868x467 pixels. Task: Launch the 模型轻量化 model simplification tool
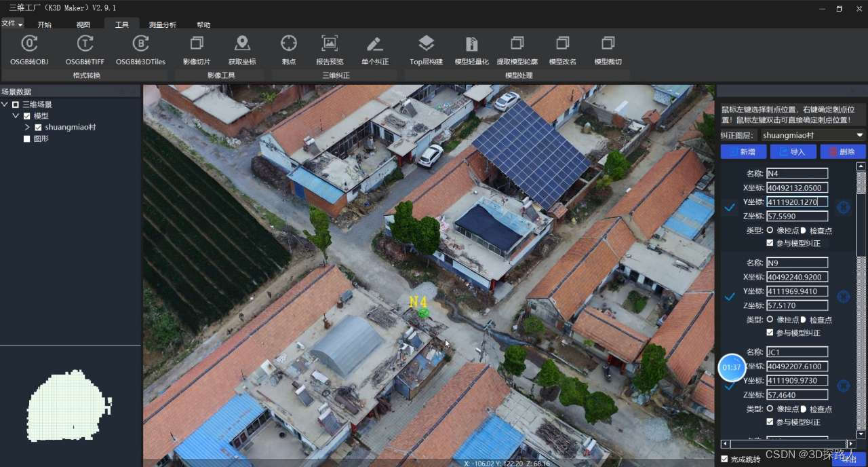tap(471, 49)
